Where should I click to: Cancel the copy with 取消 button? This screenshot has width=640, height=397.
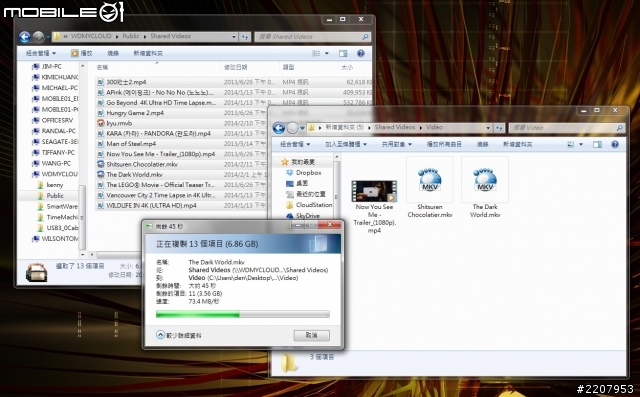tap(311, 335)
